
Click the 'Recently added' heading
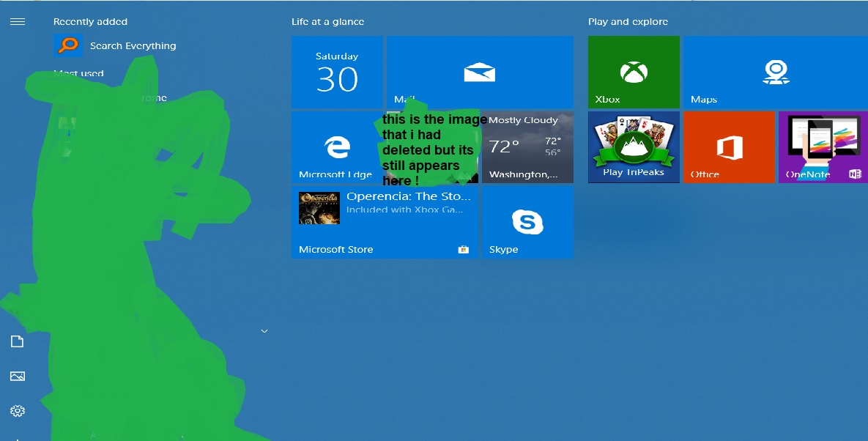[90, 21]
